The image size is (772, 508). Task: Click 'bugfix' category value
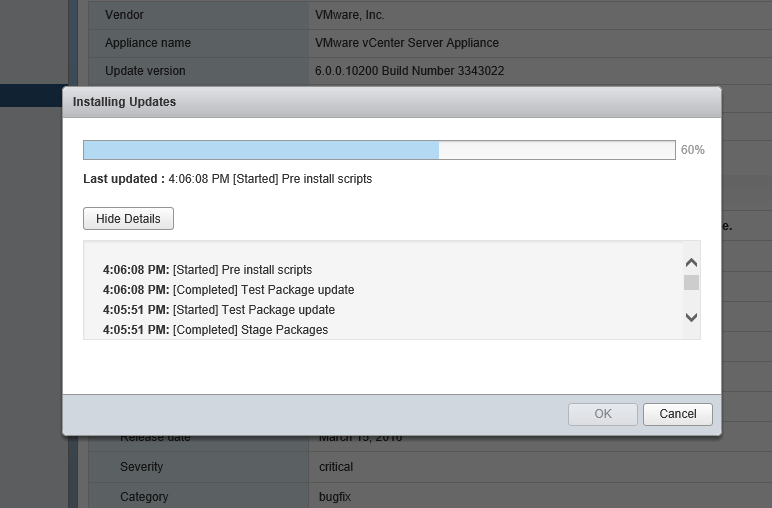tap(335, 497)
